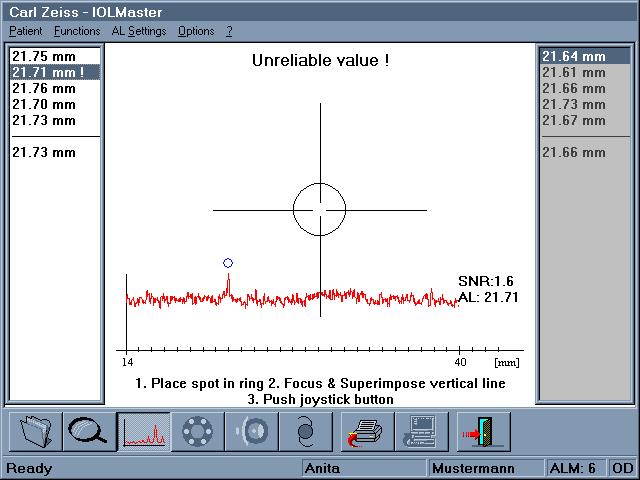Open the question mark help menu
640x480 pixels.
[x=229, y=31]
